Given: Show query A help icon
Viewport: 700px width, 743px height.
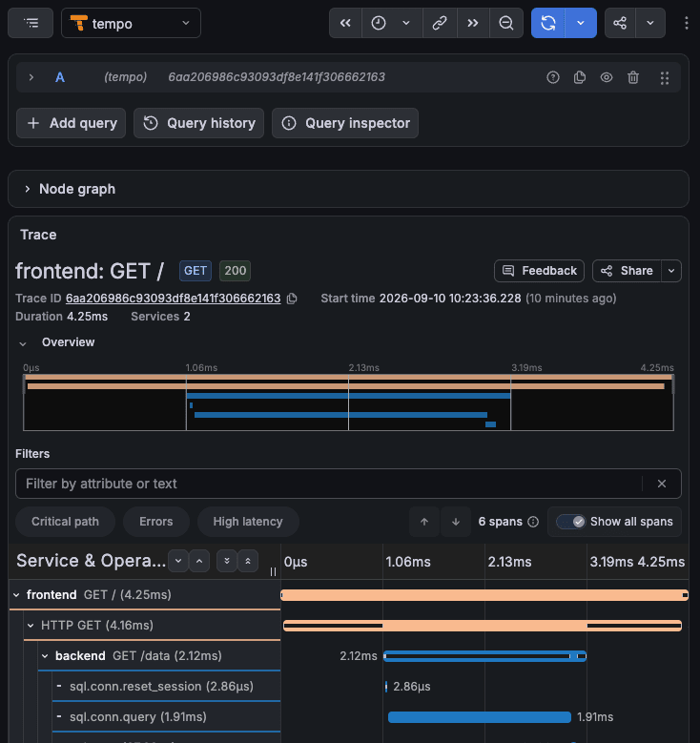Looking at the screenshot, I should coord(553,77).
